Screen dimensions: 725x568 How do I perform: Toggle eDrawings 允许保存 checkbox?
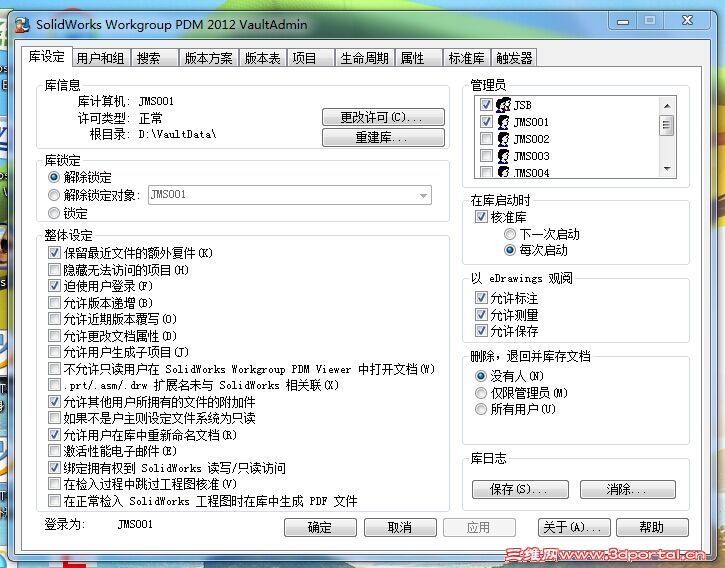(481, 330)
